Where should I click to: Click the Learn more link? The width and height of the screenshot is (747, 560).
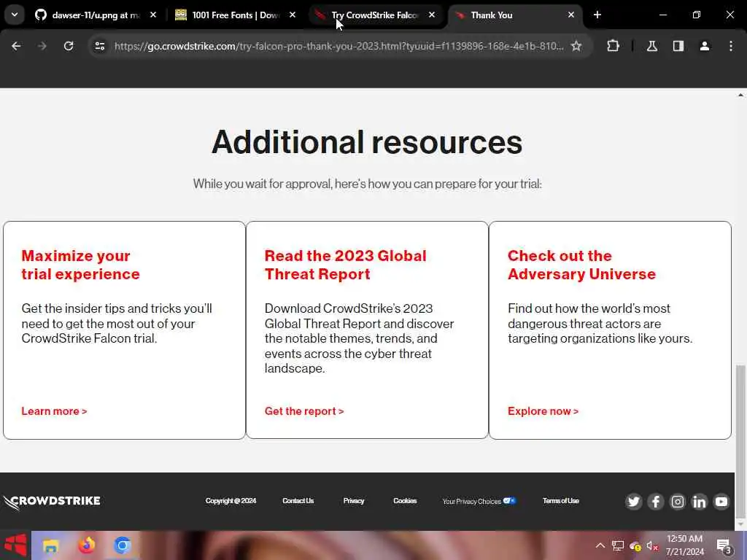(x=54, y=411)
